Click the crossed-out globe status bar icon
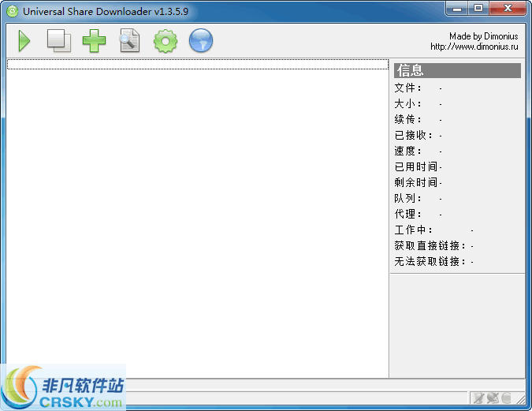532x411 pixels. 493,398
